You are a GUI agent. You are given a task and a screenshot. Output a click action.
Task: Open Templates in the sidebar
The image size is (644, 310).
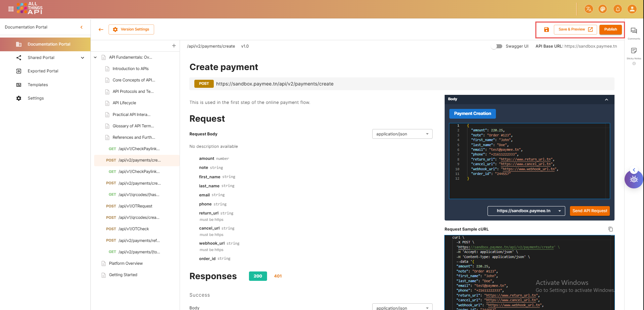click(x=38, y=85)
